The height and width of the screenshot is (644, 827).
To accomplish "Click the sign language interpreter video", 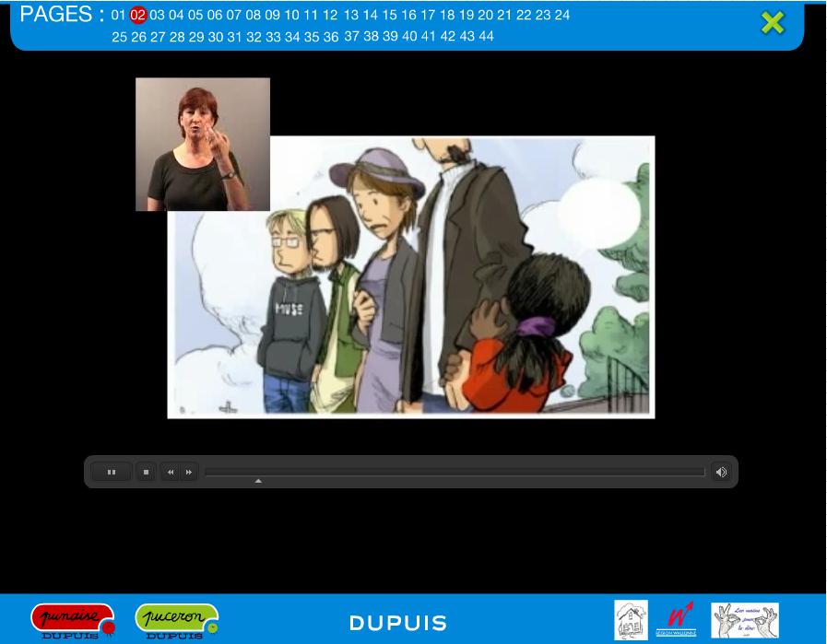I will [x=203, y=145].
